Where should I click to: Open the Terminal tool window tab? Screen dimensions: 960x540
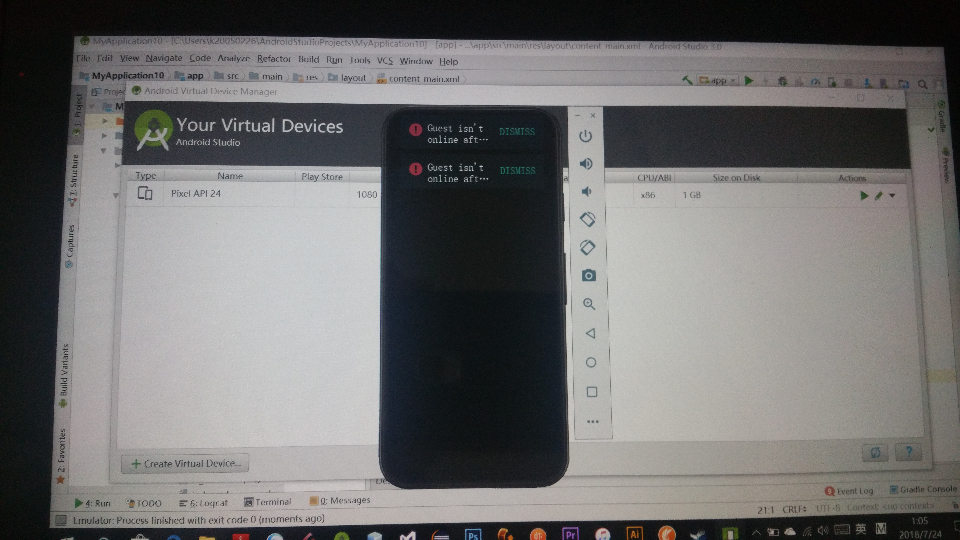point(268,502)
